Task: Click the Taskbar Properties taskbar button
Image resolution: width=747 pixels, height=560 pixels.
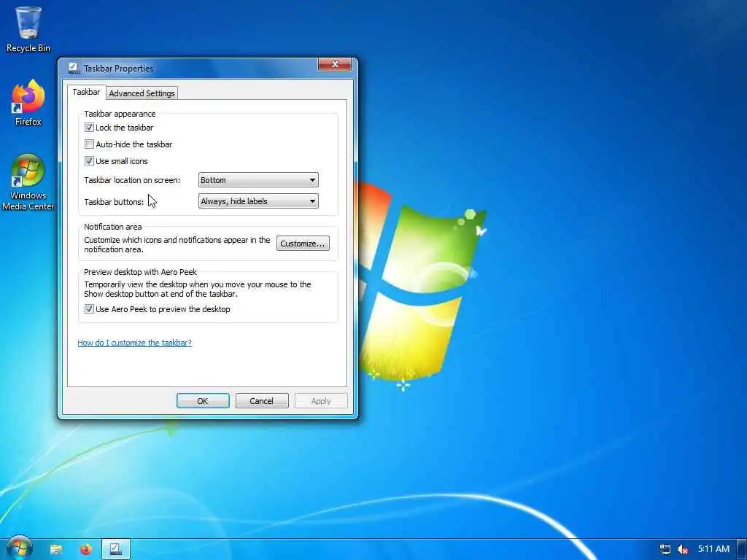Action: click(116, 550)
